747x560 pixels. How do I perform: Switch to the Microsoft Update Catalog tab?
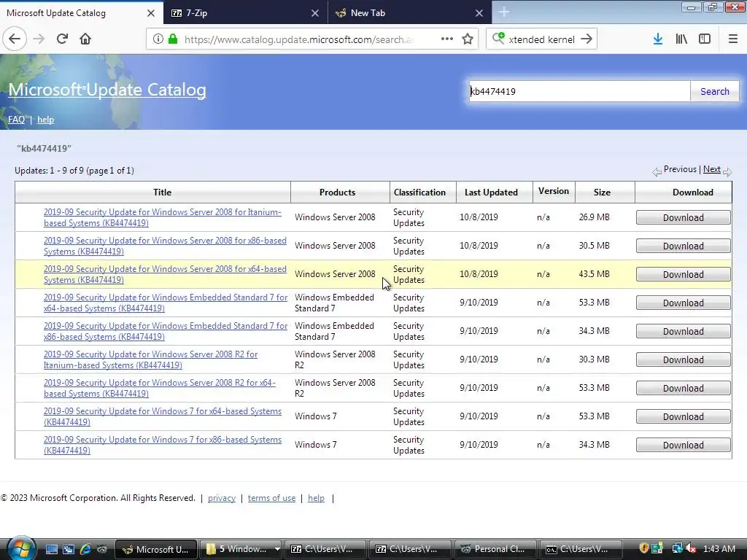tap(82, 13)
